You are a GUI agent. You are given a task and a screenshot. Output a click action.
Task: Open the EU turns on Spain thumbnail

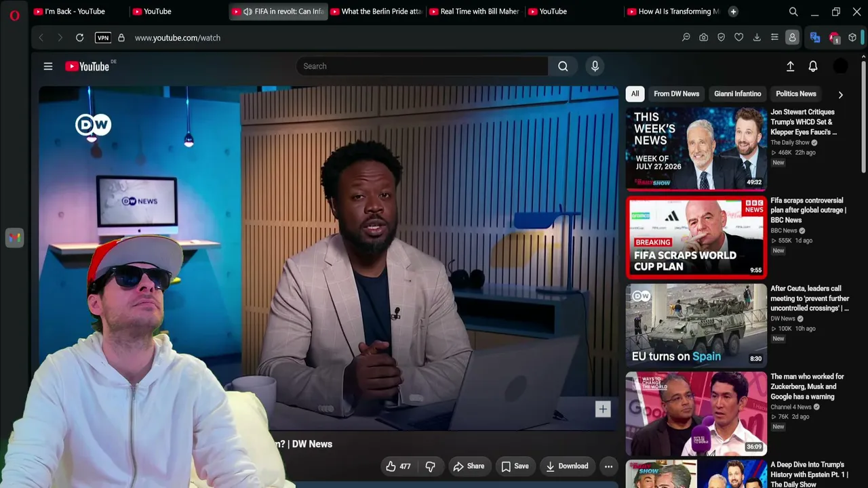696,325
